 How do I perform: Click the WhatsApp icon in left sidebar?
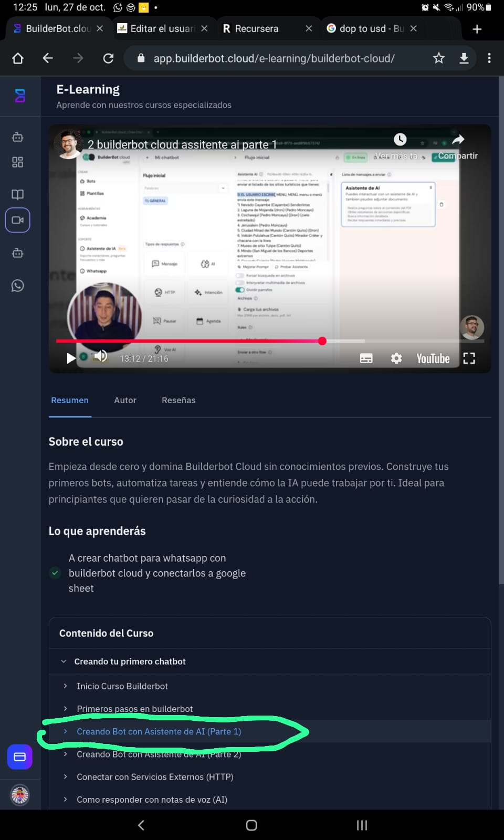click(18, 286)
